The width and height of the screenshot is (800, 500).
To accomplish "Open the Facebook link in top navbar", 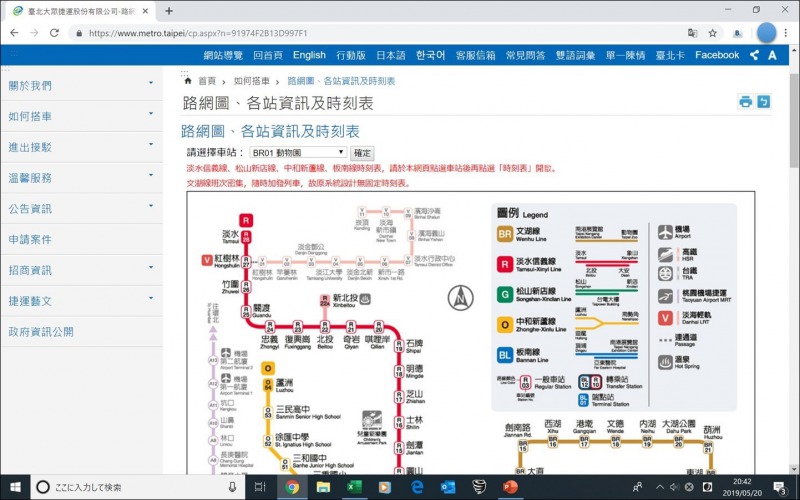I will click(717, 55).
